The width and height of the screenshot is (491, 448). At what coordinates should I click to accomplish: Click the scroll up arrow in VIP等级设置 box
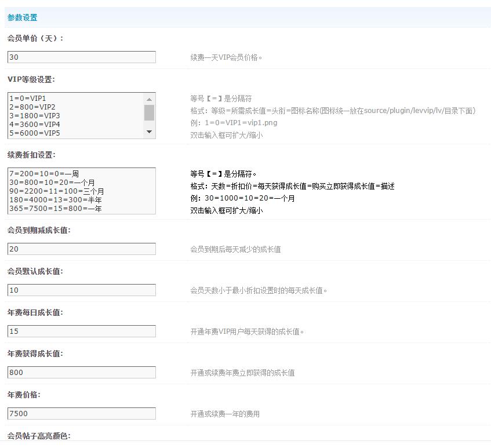pyautogui.click(x=150, y=99)
